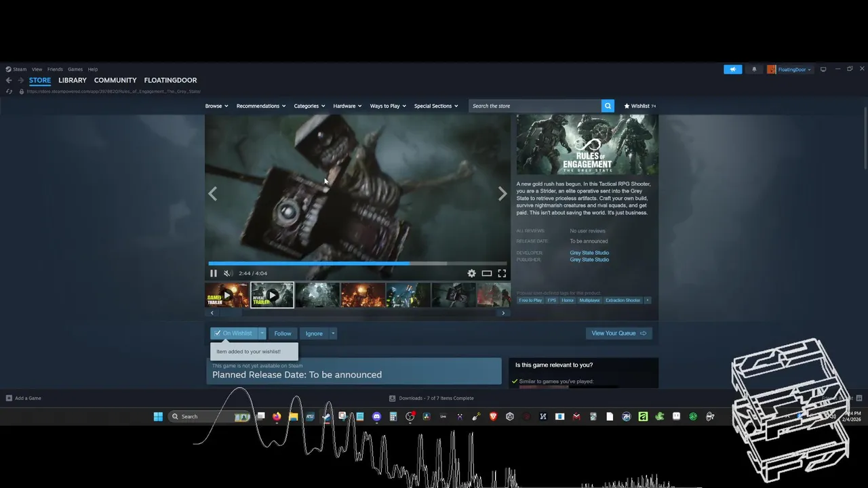Screen dimensions: 868x488
Task: Click Add a Game
Action: point(24,398)
